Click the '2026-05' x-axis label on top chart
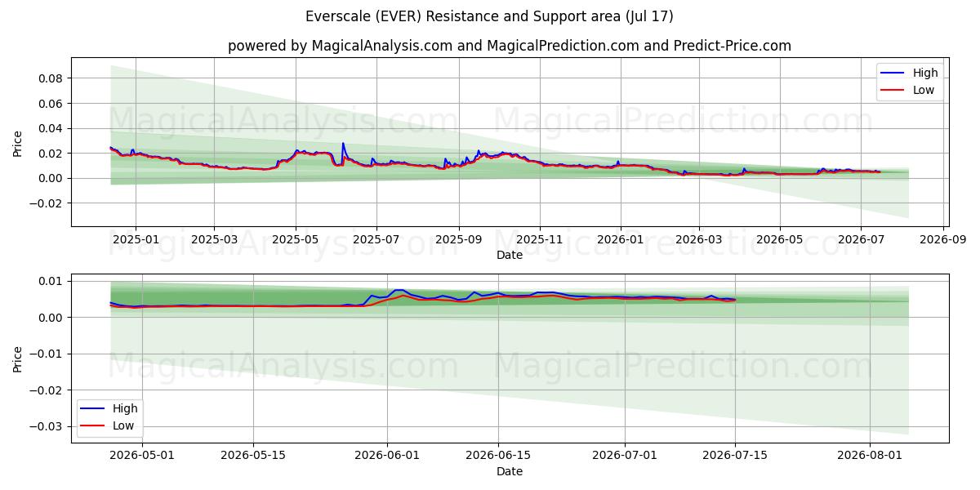 click(x=780, y=241)
